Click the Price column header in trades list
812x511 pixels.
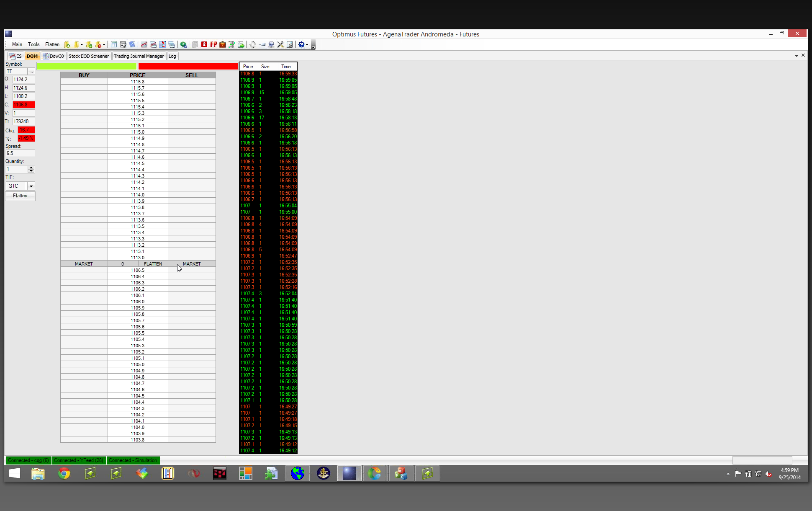[x=248, y=67]
